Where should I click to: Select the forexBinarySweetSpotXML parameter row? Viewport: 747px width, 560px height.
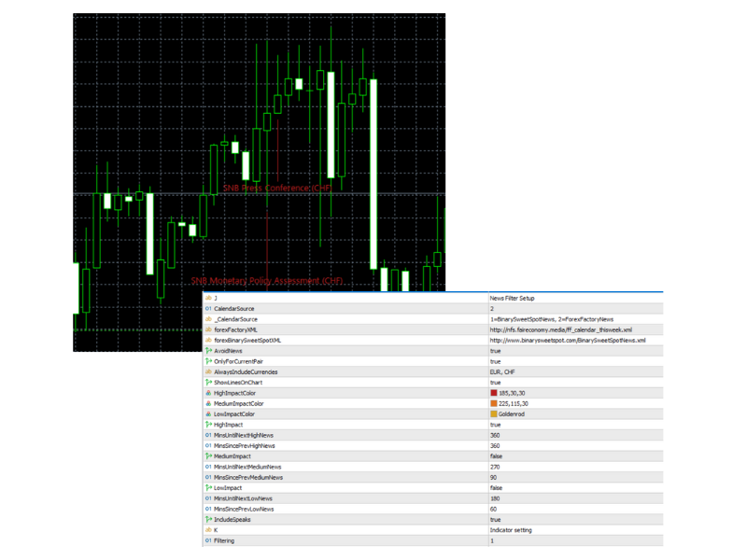pos(247,340)
